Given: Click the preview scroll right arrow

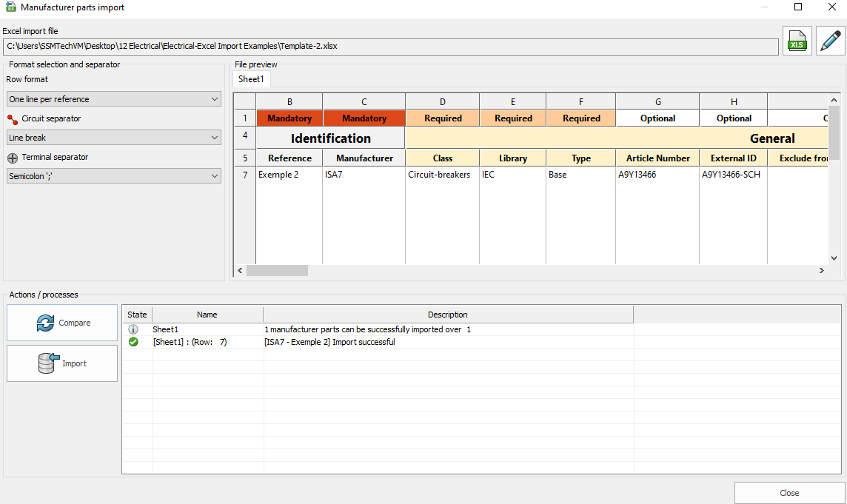Looking at the screenshot, I should pyautogui.click(x=822, y=271).
